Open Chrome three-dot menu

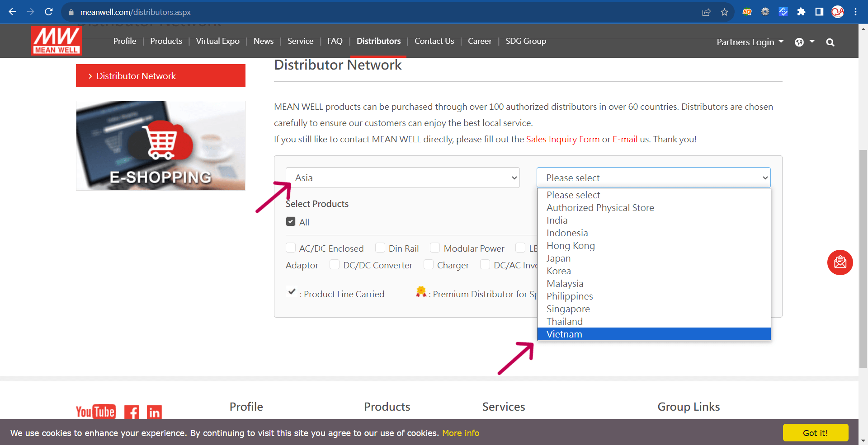click(855, 12)
